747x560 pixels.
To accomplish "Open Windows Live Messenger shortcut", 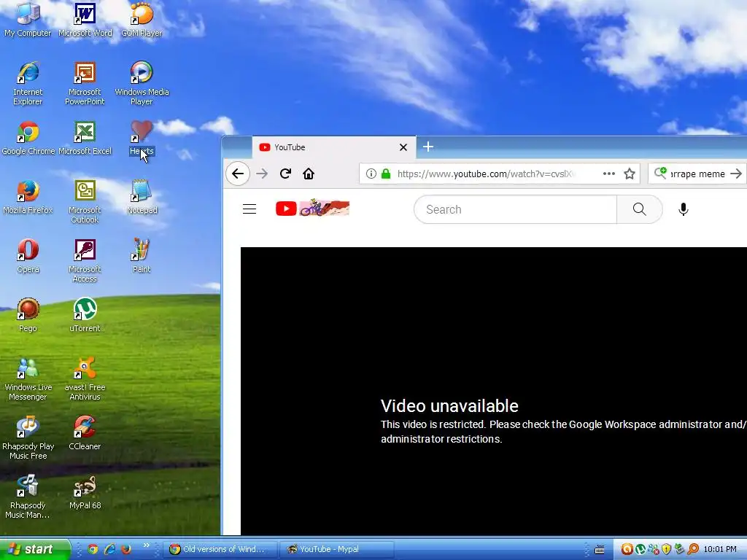I will coord(28,378).
